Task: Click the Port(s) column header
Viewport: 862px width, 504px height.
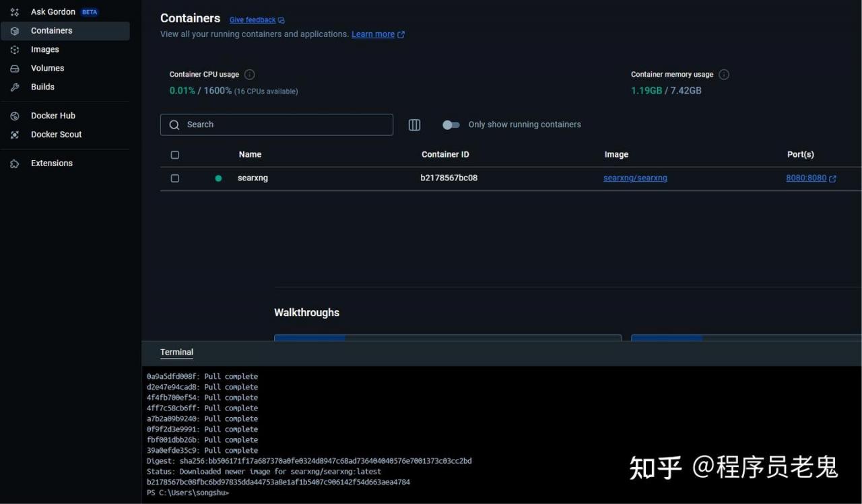Action: (x=801, y=155)
